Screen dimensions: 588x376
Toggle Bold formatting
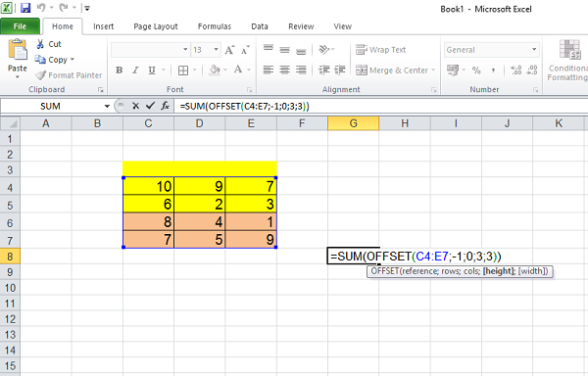tap(120, 70)
